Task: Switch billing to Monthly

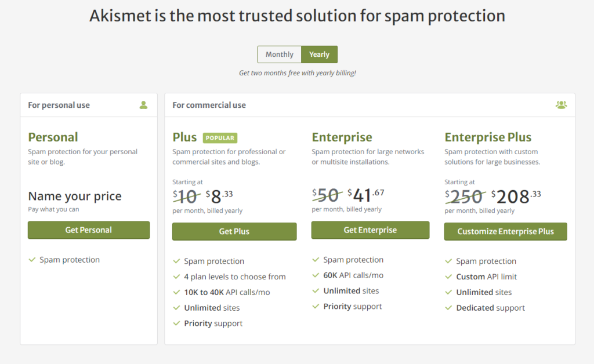Action: [279, 54]
